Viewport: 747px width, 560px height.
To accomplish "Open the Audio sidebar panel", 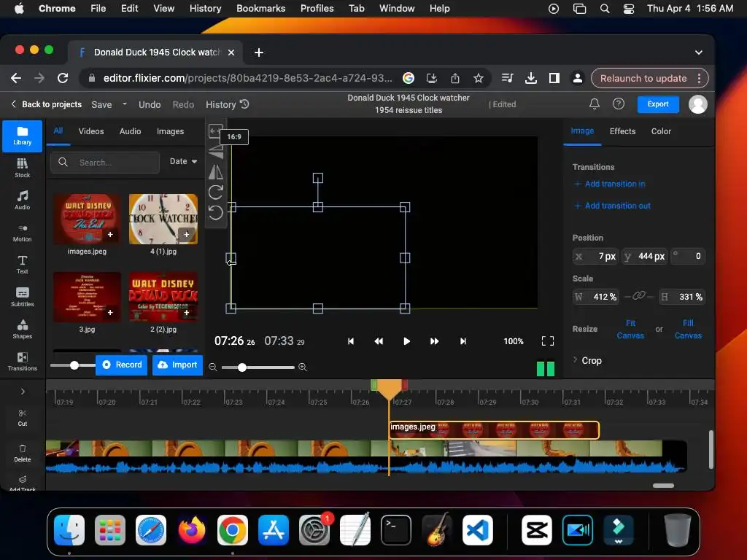I will (22, 200).
